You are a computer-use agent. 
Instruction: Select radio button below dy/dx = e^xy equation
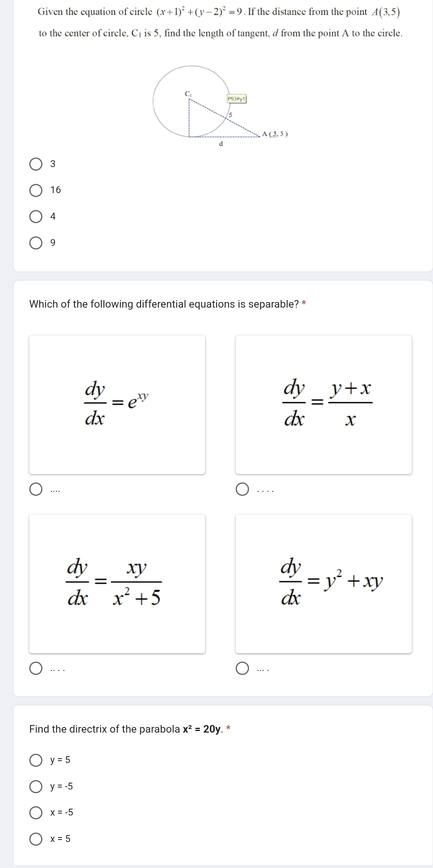[36, 489]
